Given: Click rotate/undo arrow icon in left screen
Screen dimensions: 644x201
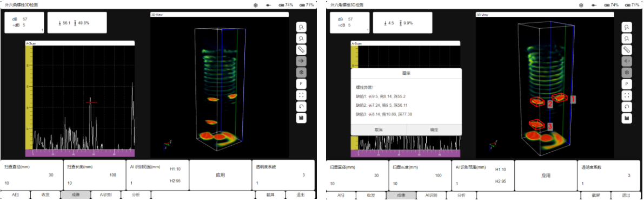Looking at the screenshot, I should point(302,106).
